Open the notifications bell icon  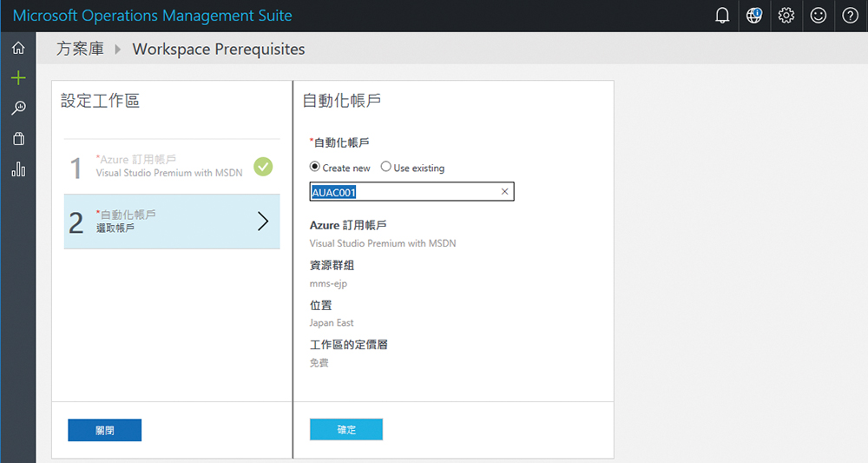click(x=722, y=16)
